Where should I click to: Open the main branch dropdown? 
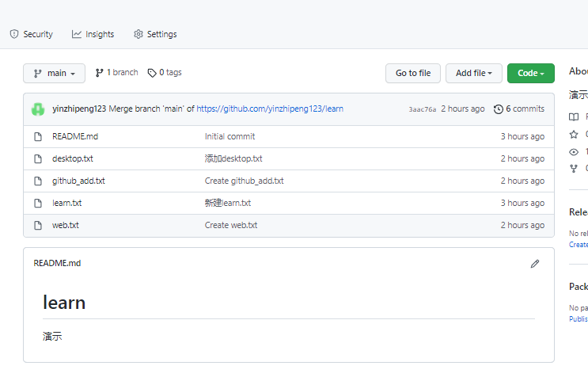coord(54,73)
